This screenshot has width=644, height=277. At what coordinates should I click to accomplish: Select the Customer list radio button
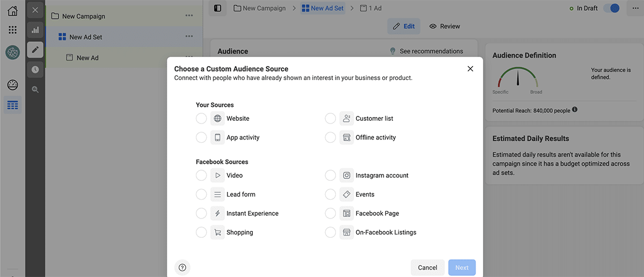coord(331,119)
